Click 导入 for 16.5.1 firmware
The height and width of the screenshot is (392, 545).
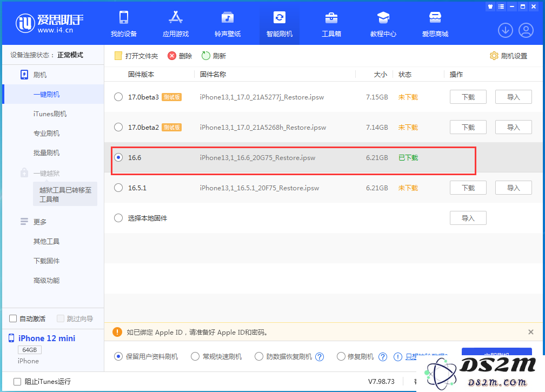pyautogui.click(x=514, y=188)
